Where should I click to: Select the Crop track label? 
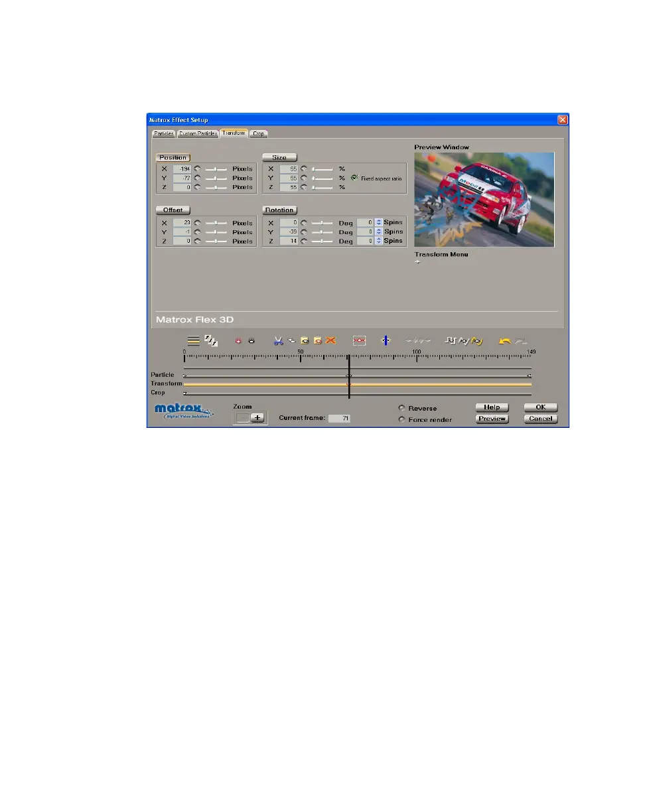[x=158, y=393]
